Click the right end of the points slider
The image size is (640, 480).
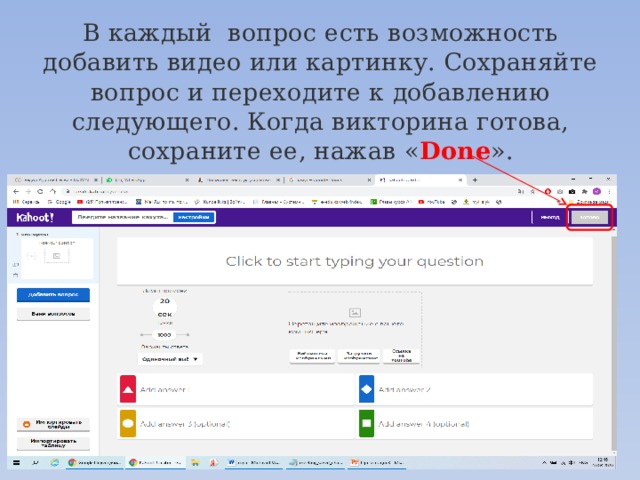(187, 335)
